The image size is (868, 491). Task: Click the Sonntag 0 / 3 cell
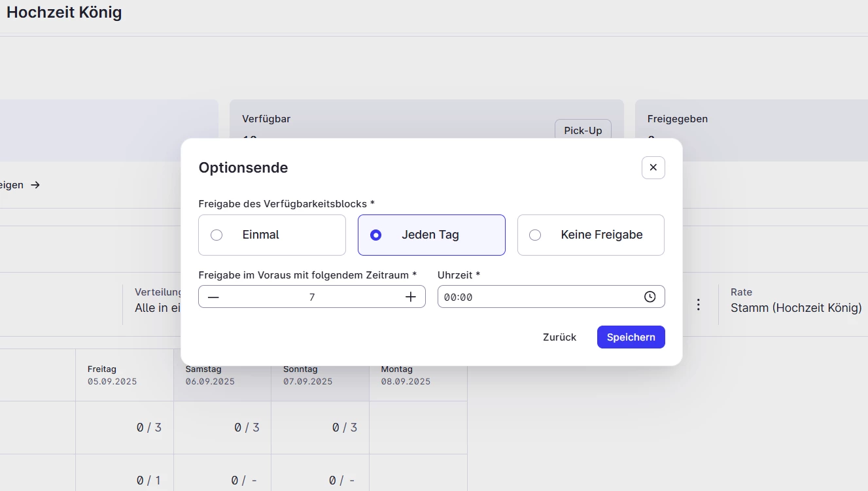click(x=320, y=428)
